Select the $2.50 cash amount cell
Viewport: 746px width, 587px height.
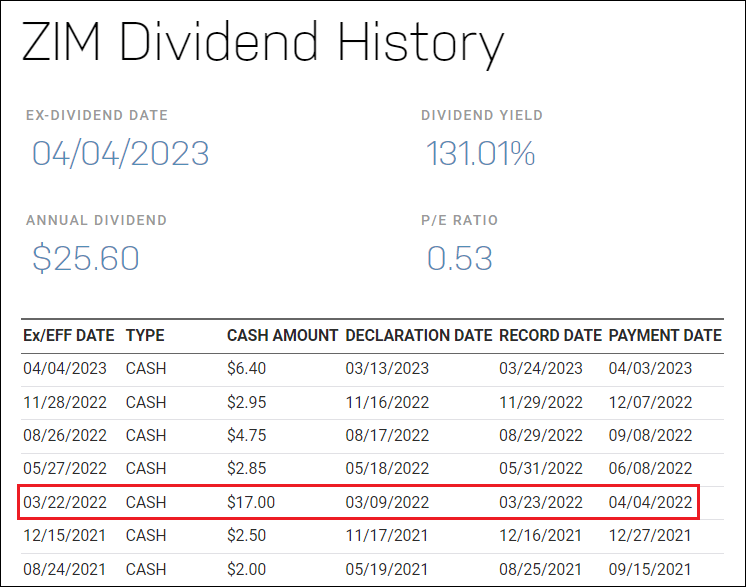246,535
